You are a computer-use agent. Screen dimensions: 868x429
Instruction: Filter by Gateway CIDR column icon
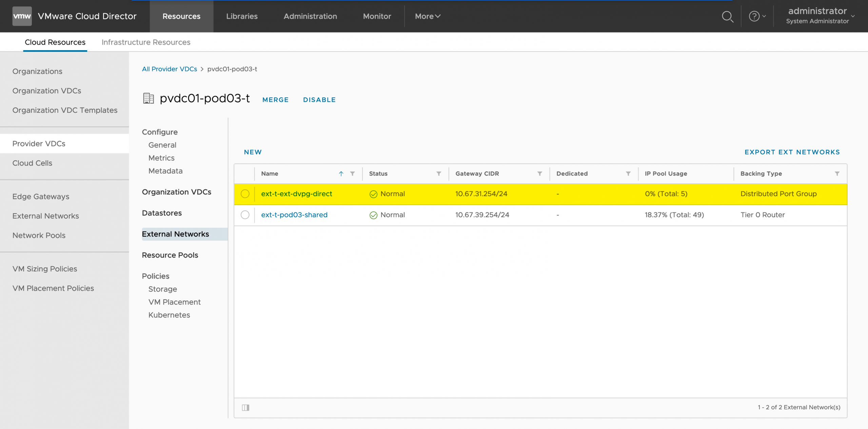click(x=539, y=173)
